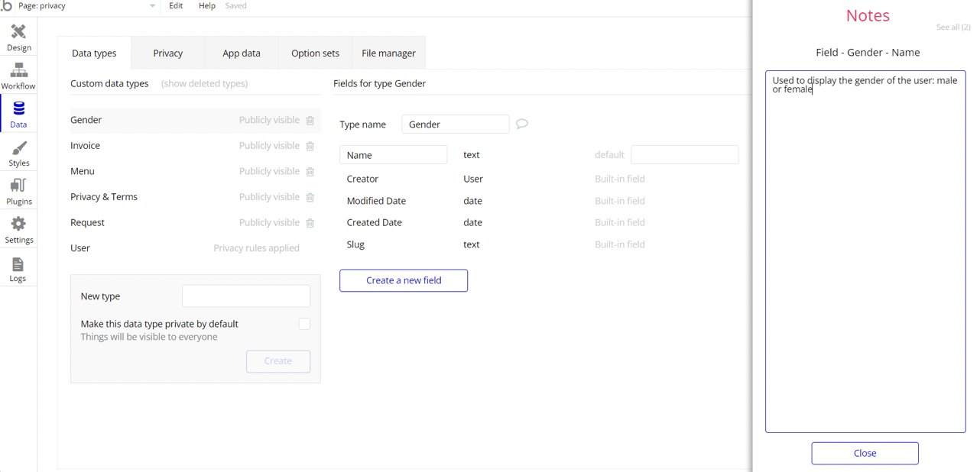Open the Settings gear icon
This screenshot has width=980, height=472.
point(18,224)
